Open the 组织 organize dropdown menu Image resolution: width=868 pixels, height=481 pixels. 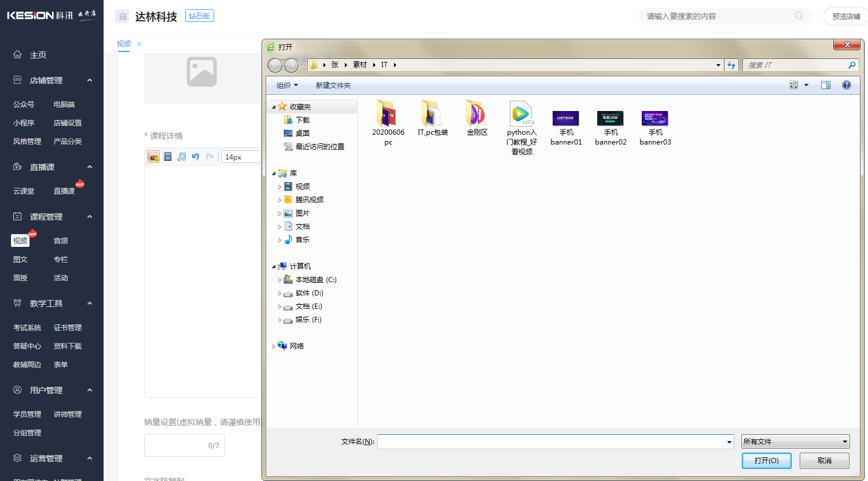(287, 86)
